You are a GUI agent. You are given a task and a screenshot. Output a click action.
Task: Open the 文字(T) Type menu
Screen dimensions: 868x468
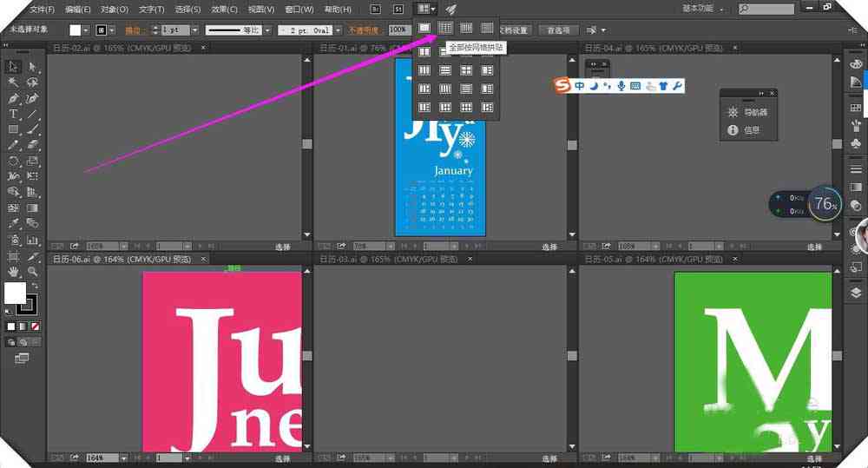[151, 10]
